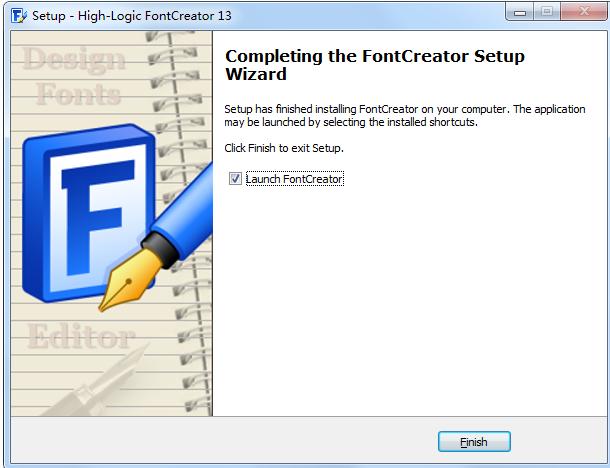Click the Launch FontCreator label text
Image resolution: width=610 pixels, height=468 pixels.
(x=294, y=179)
